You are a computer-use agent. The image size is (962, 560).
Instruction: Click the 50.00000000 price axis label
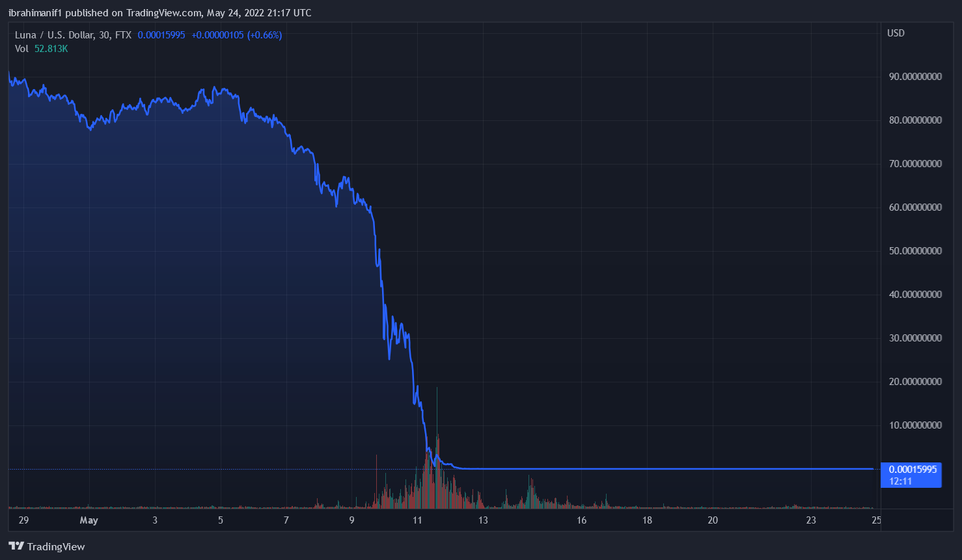pos(915,251)
